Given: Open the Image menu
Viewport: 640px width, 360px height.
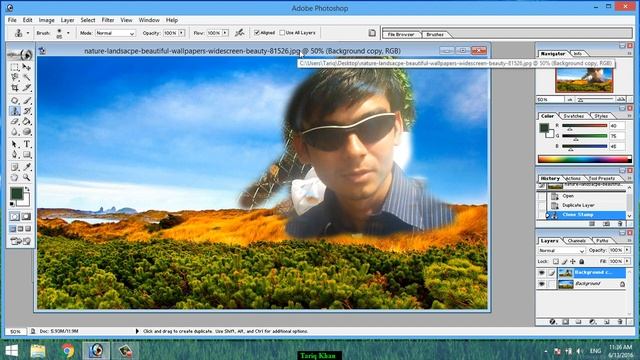Looking at the screenshot, I should 47,20.
